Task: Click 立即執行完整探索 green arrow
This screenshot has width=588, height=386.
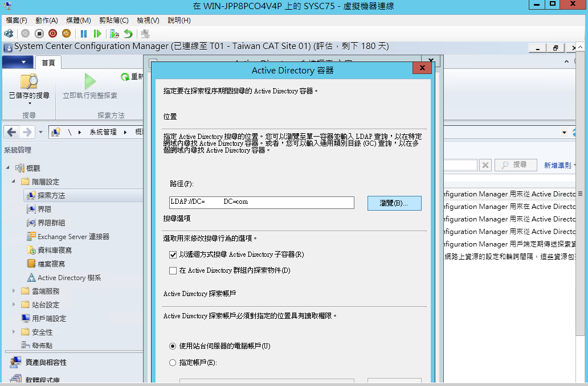Action: tap(90, 81)
